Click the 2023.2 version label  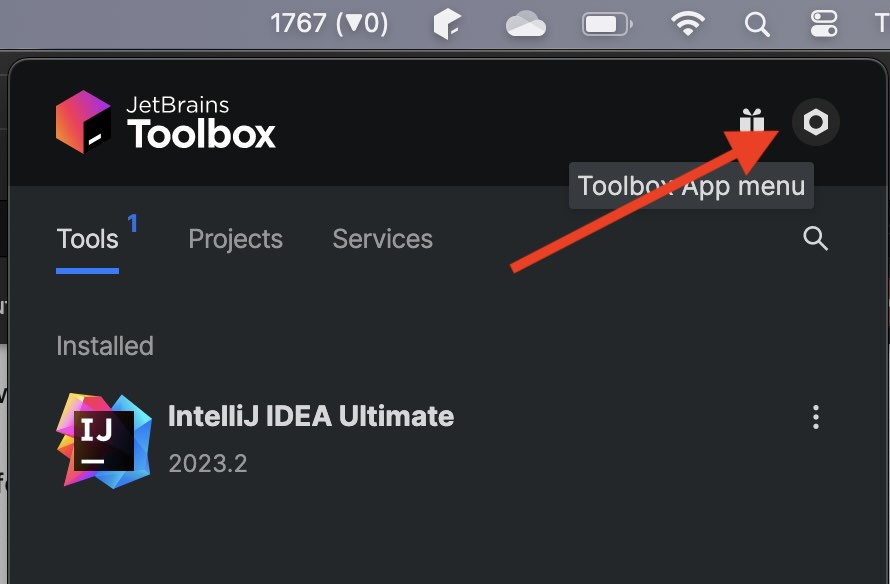click(x=208, y=463)
